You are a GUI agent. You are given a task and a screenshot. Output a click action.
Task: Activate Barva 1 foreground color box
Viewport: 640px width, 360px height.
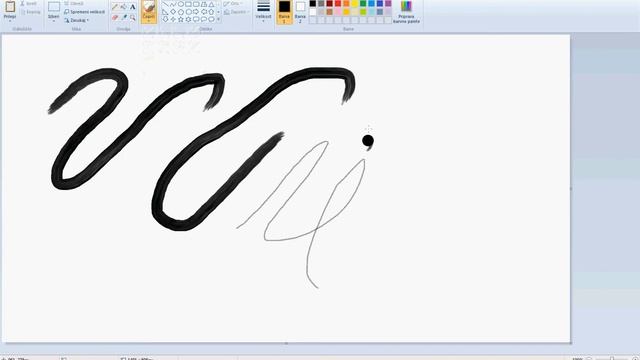pyautogui.click(x=284, y=12)
